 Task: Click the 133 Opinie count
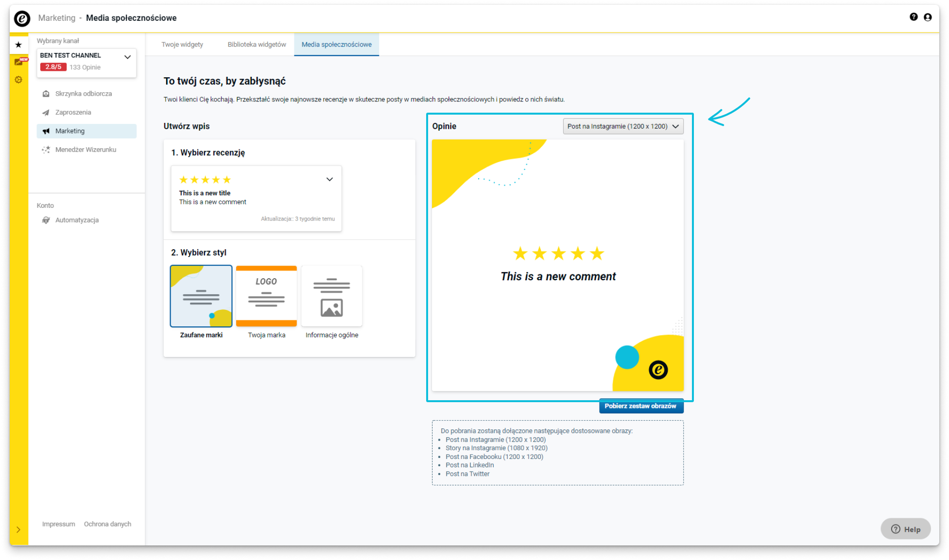(85, 68)
